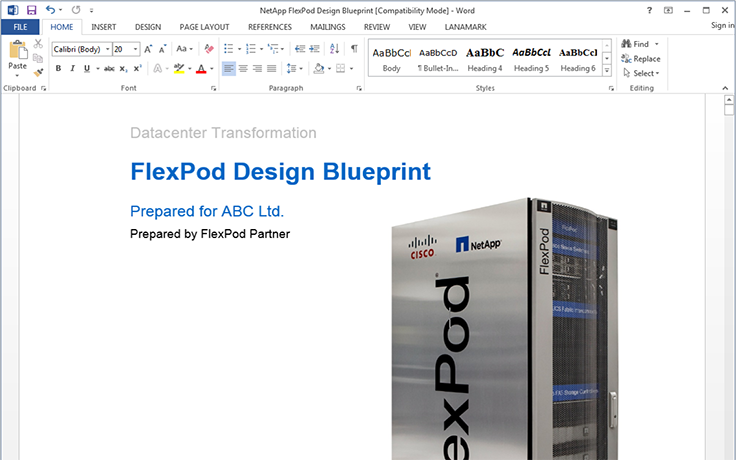Toggle show paragraph marks
Viewport: 736px width, 460px height.
354,48
